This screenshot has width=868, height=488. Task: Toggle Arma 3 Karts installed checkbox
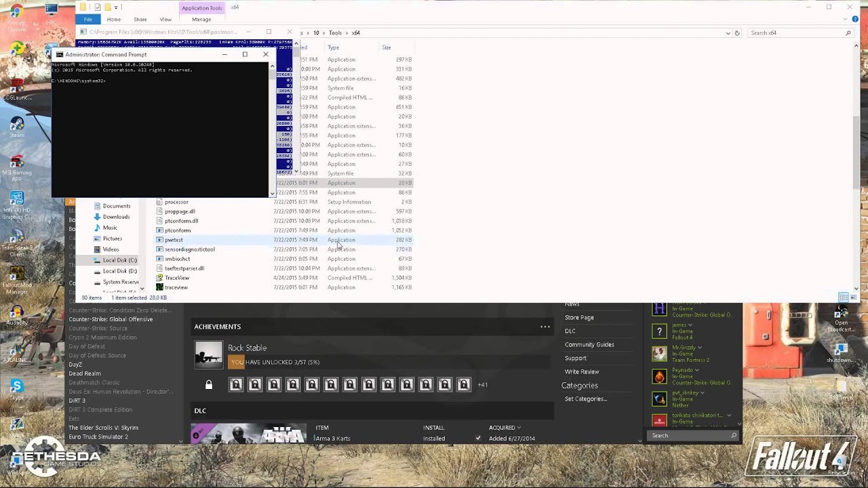(478, 439)
